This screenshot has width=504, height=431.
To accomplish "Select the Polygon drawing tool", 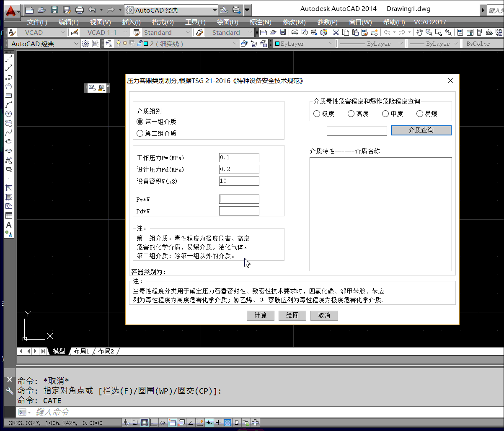I will click(x=9, y=86).
